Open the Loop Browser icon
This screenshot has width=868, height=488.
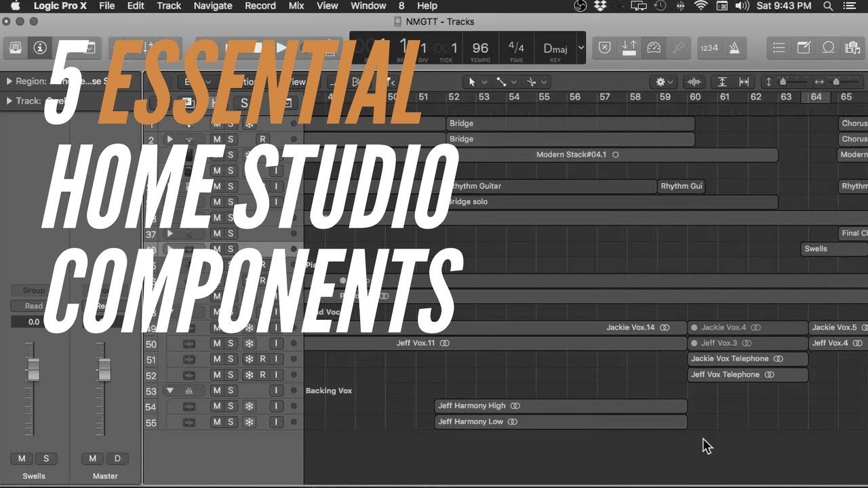pos(828,47)
